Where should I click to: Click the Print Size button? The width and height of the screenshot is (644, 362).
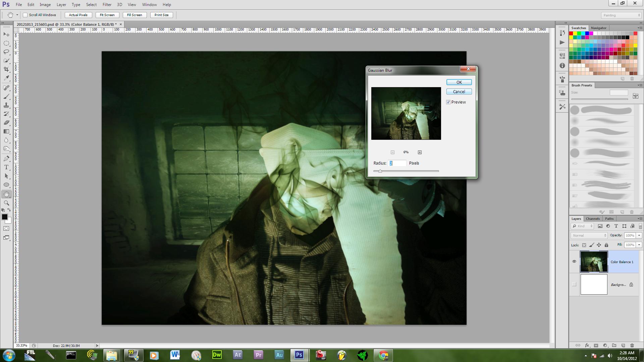click(162, 15)
